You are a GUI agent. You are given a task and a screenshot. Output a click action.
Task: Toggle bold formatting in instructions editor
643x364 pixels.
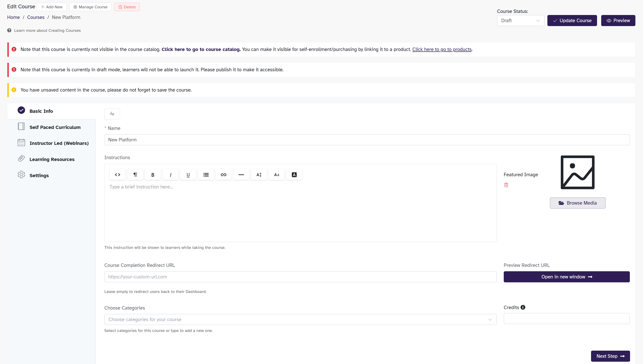[x=153, y=174]
